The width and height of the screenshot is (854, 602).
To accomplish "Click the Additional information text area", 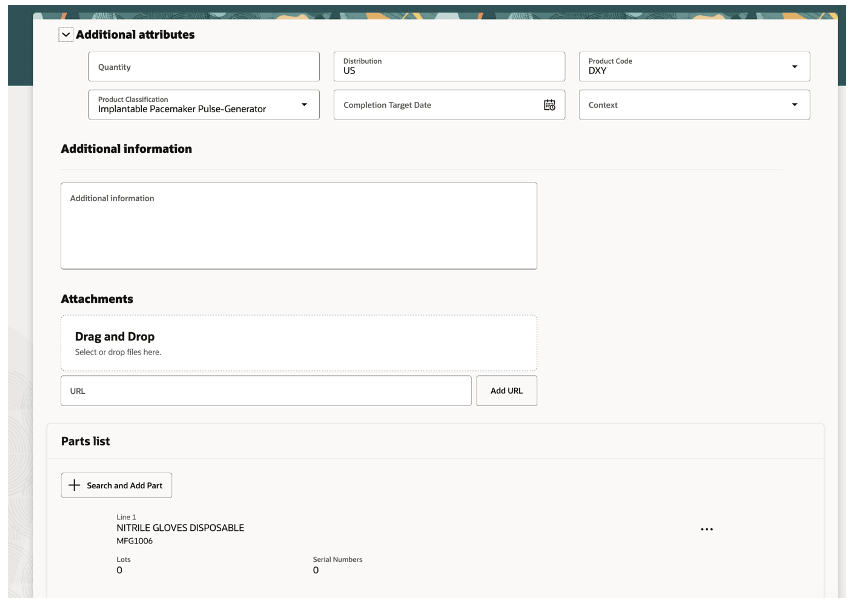I will [299, 226].
